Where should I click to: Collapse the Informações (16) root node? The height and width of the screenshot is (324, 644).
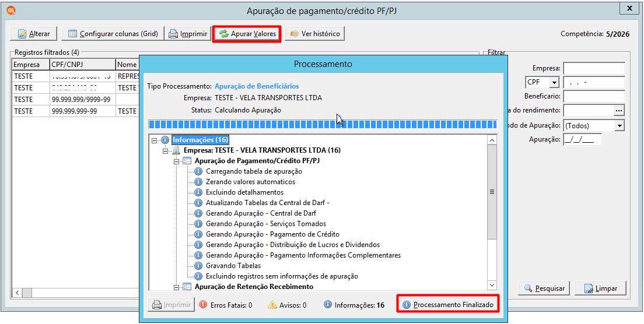(x=155, y=140)
